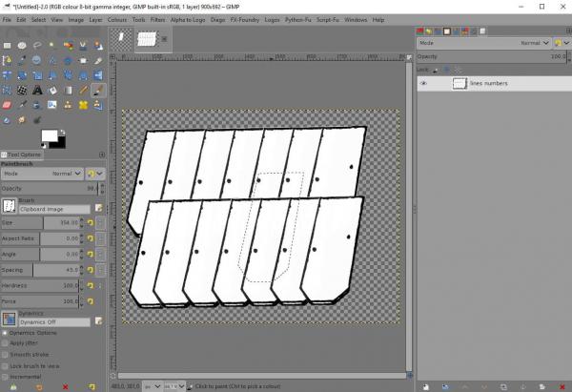Tick the Smooth stroke checkbox
572x392 pixels.
(x=5, y=354)
